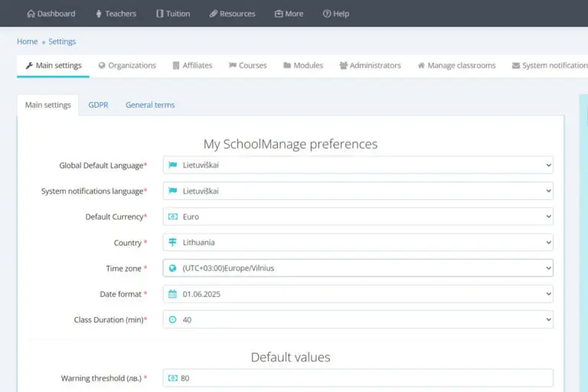588x392 pixels.
Task: Click the globe icon in Time zone field
Action: (172, 268)
